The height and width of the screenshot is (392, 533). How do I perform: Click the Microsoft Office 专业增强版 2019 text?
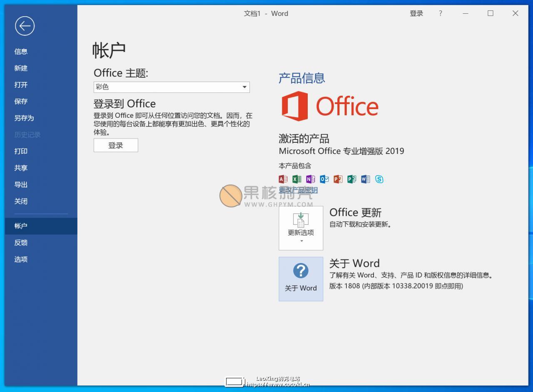coord(341,151)
